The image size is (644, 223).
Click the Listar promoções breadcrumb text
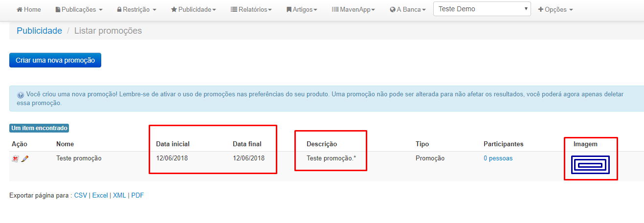tap(108, 31)
